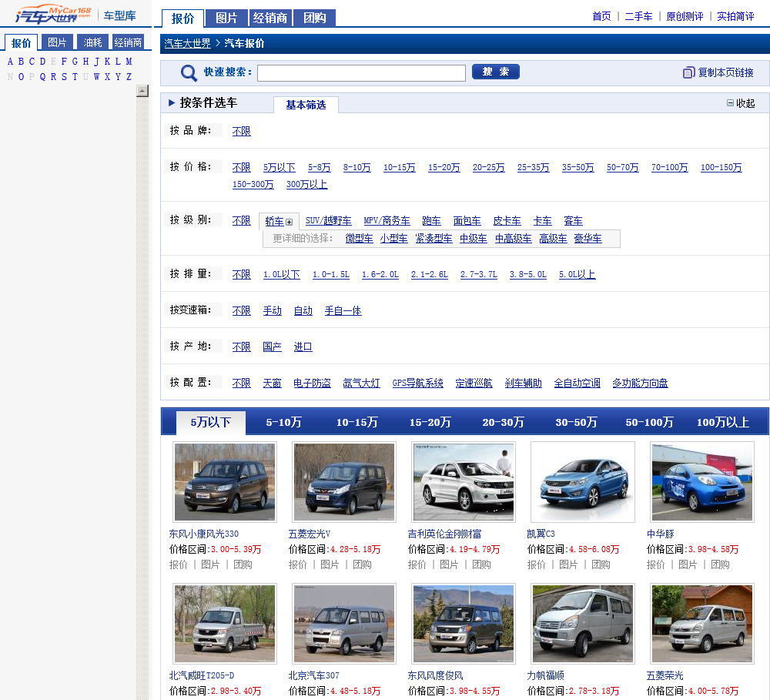Click the triangle beside 按条件选车
The height and width of the screenshot is (700, 770).
(172, 102)
